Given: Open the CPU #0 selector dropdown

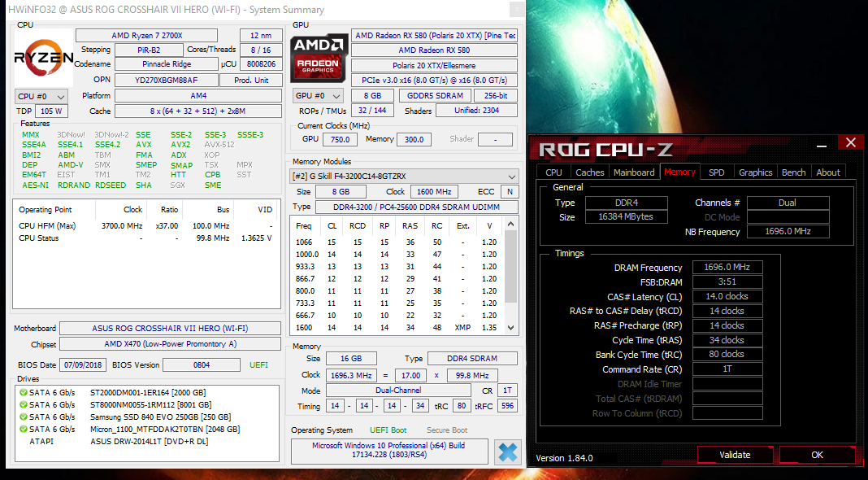Looking at the screenshot, I should [41, 96].
